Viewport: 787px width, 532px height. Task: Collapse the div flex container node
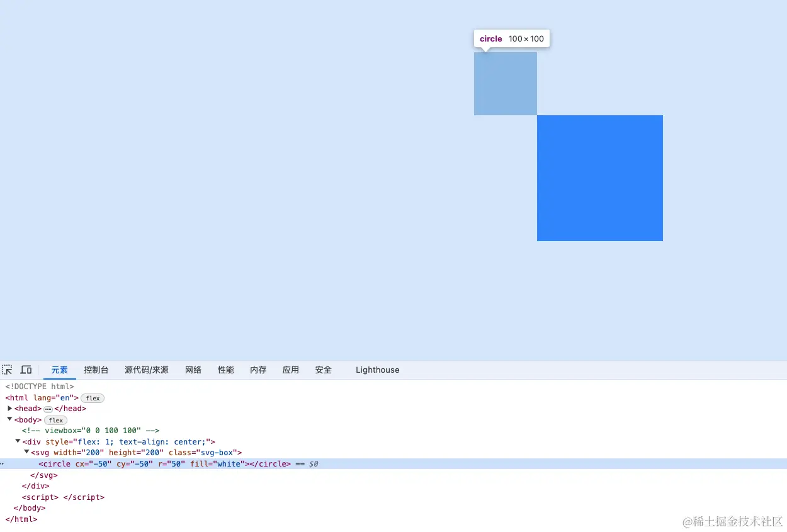18,441
